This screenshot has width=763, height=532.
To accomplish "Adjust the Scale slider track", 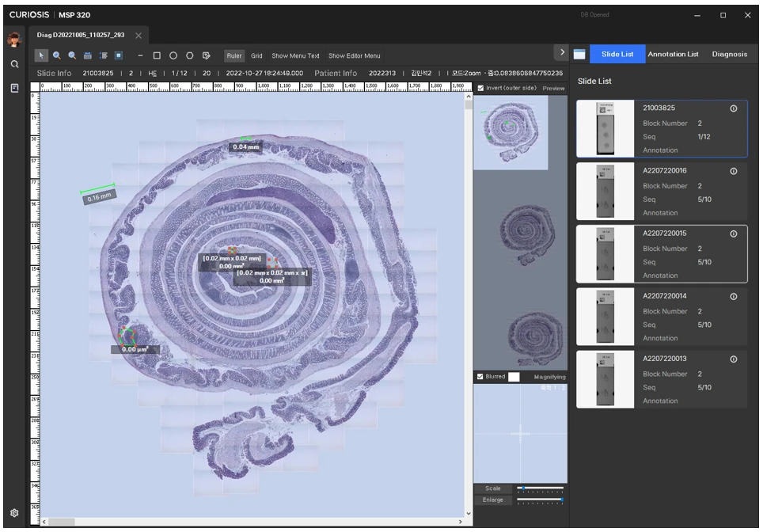I will pyautogui.click(x=540, y=488).
